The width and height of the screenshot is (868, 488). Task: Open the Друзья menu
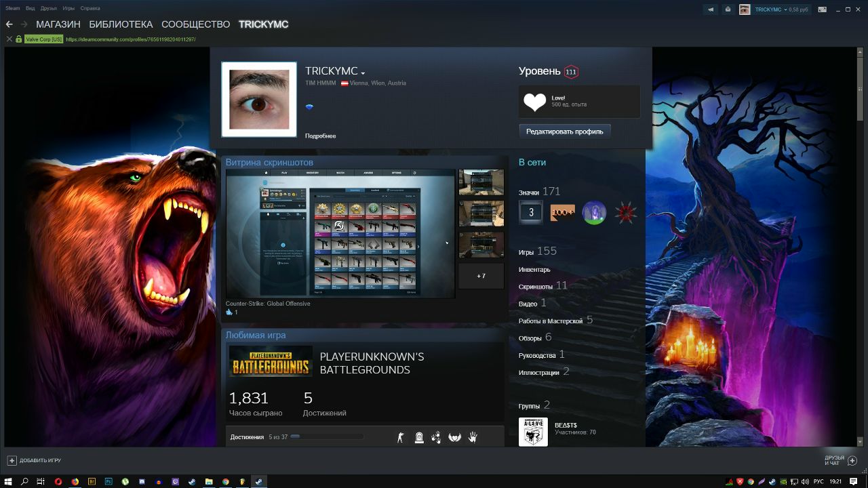click(x=49, y=8)
